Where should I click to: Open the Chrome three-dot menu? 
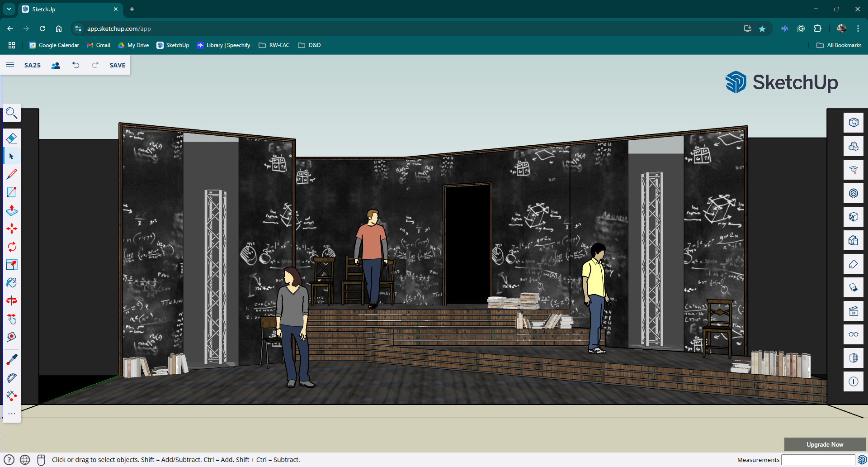(x=858, y=29)
